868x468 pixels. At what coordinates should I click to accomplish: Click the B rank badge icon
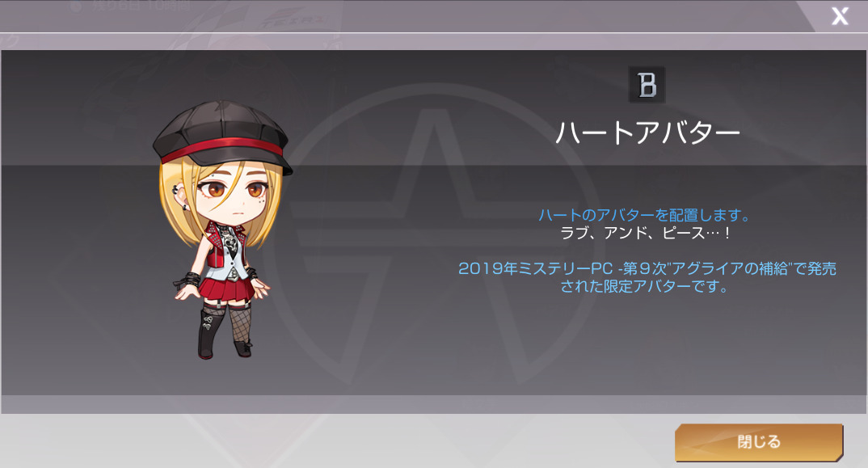pyautogui.click(x=647, y=85)
